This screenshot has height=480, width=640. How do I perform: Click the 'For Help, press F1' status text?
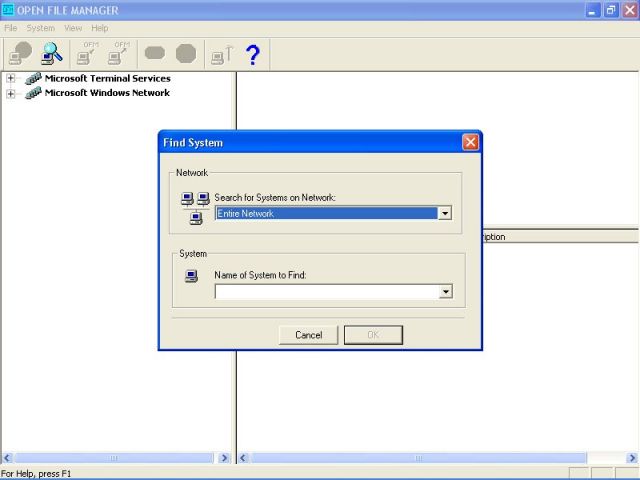point(36,473)
